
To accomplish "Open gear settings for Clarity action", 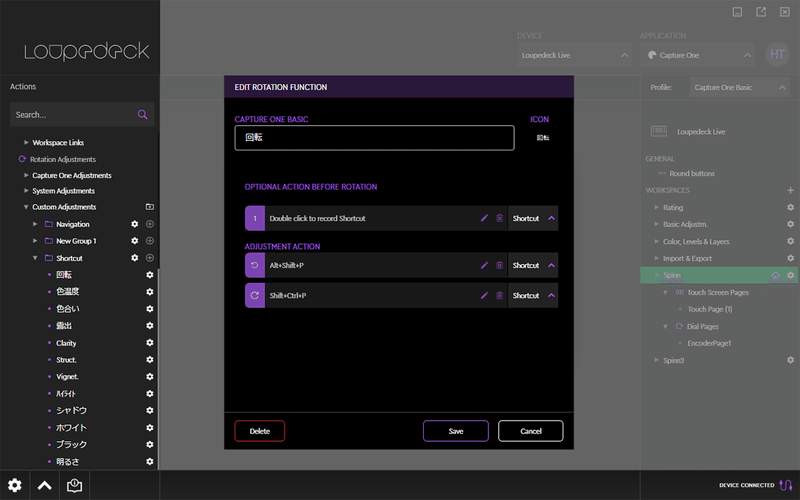I will (149, 343).
